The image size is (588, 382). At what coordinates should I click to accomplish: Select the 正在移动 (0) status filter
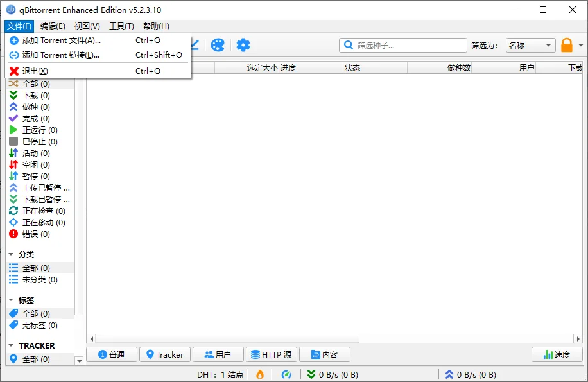tap(40, 222)
